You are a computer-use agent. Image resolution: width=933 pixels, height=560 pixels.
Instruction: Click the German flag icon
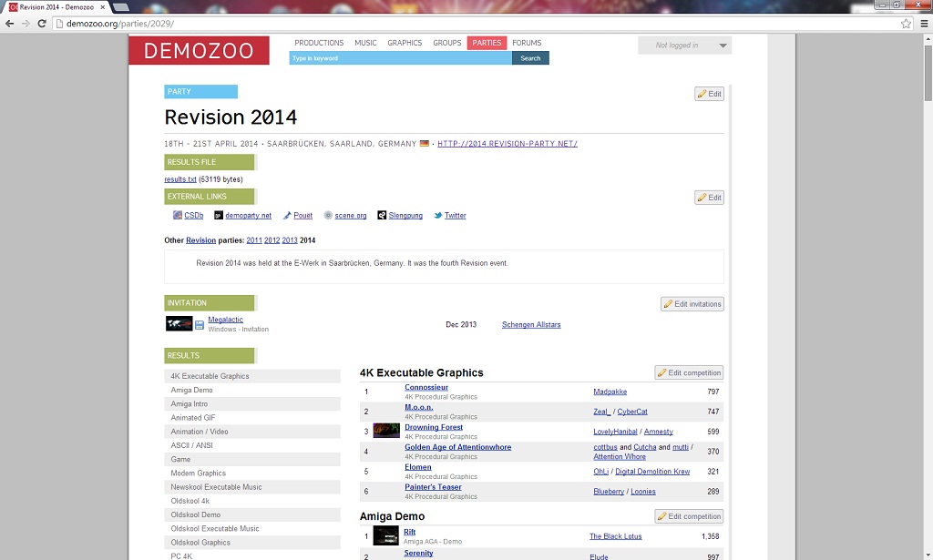[x=425, y=143]
